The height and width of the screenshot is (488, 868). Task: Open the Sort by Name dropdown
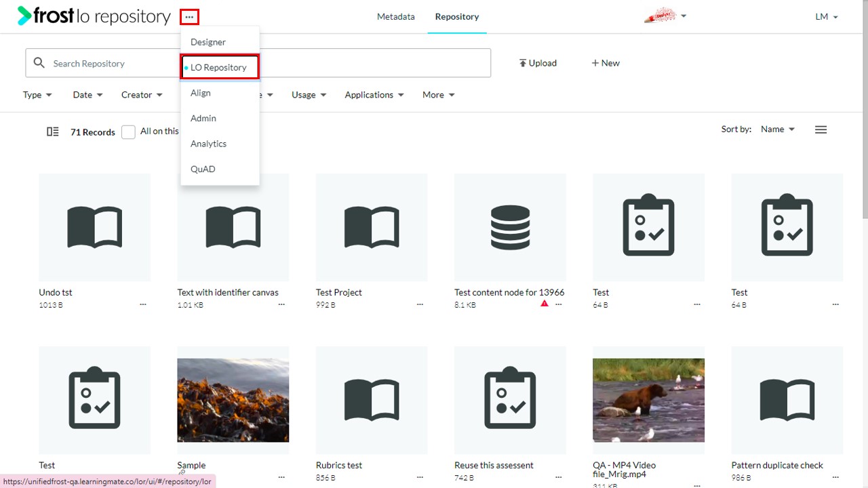click(x=778, y=129)
